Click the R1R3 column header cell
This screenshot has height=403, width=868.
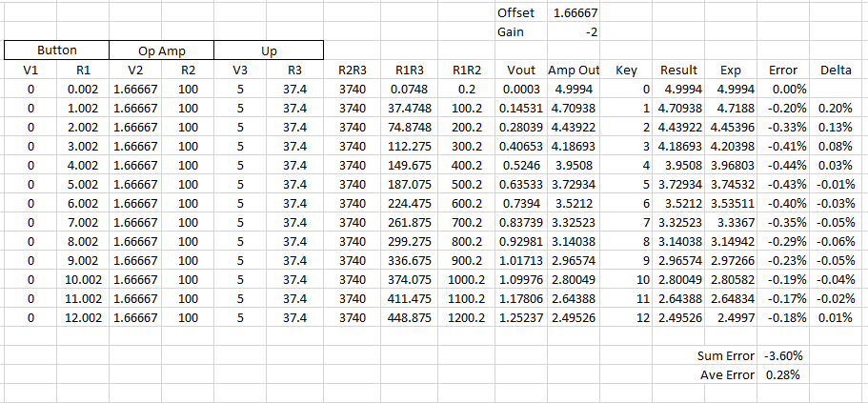tap(410, 71)
